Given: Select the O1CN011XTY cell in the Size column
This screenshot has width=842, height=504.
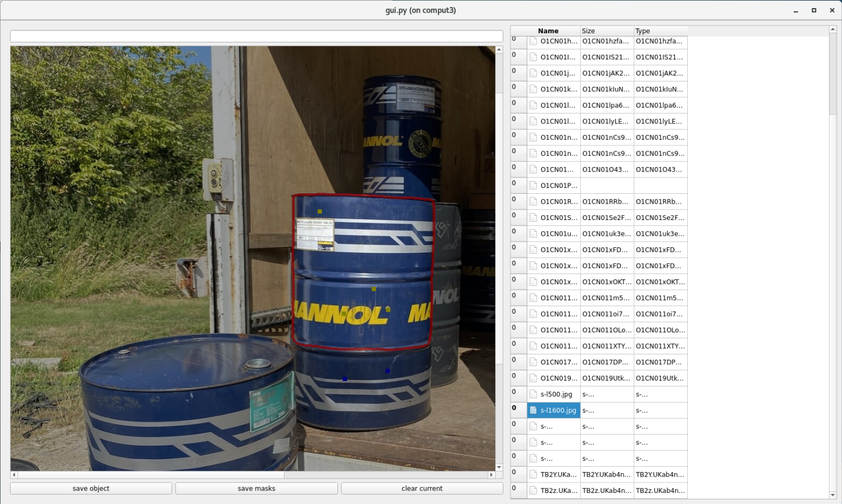Looking at the screenshot, I should [x=607, y=346].
